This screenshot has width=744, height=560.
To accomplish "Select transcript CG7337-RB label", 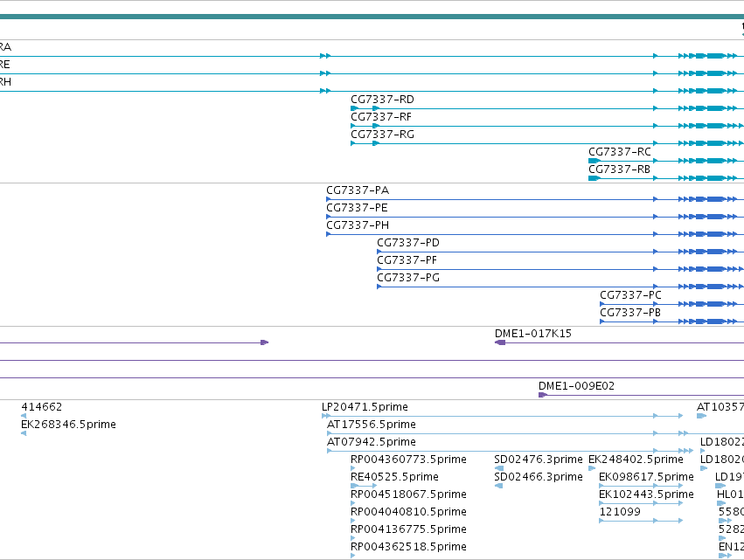I will tap(619, 169).
